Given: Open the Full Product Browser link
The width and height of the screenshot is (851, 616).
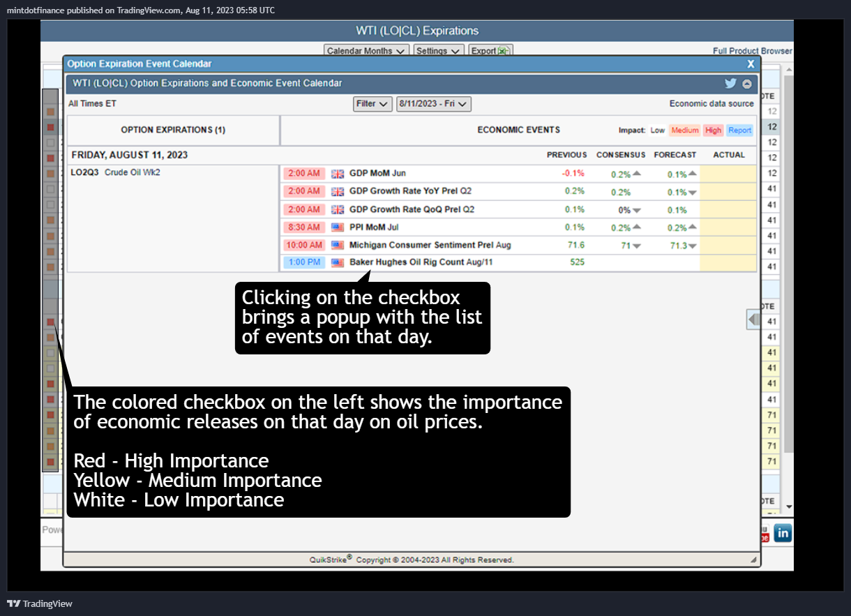Looking at the screenshot, I should (x=753, y=51).
